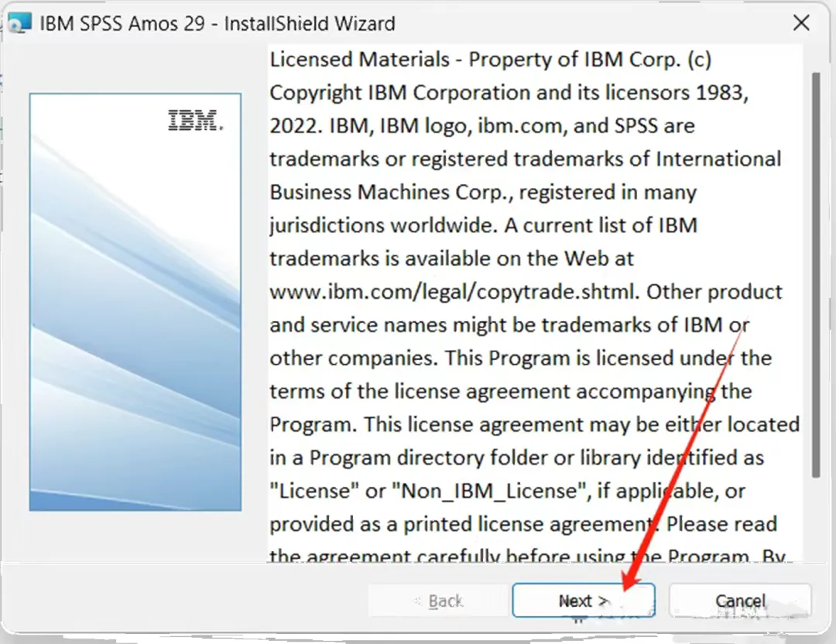Click the line starting 'Business Machines Corp.'
This screenshot has height=644, width=836.
tap(483, 192)
